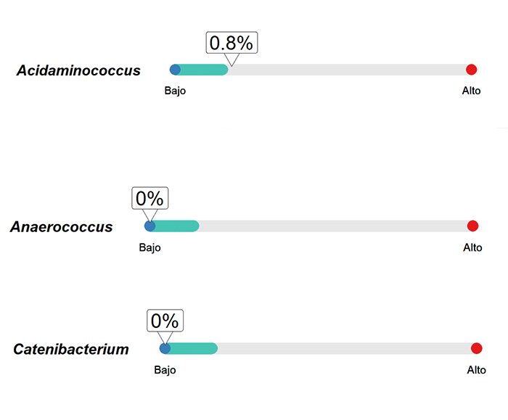Click the blue low marker on Catenibacterium bar
This screenshot has height=420, width=508.
pyautogui.click(x=165, y=348)
